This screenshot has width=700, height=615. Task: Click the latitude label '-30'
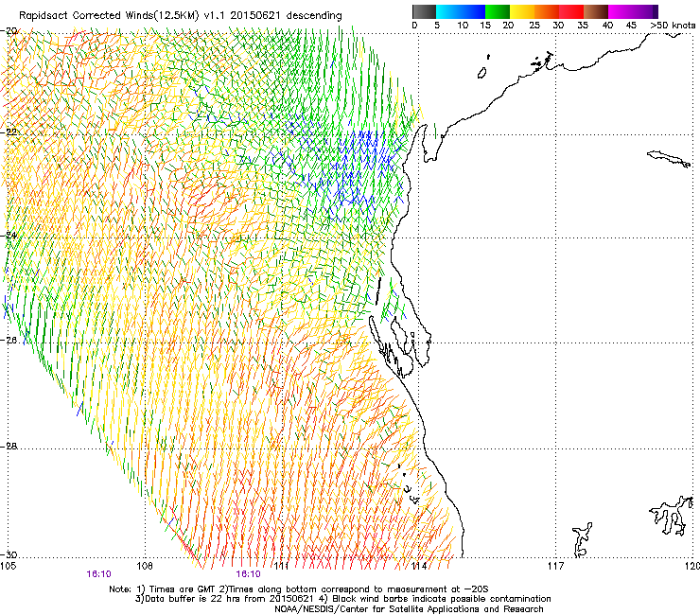point(9,554)
